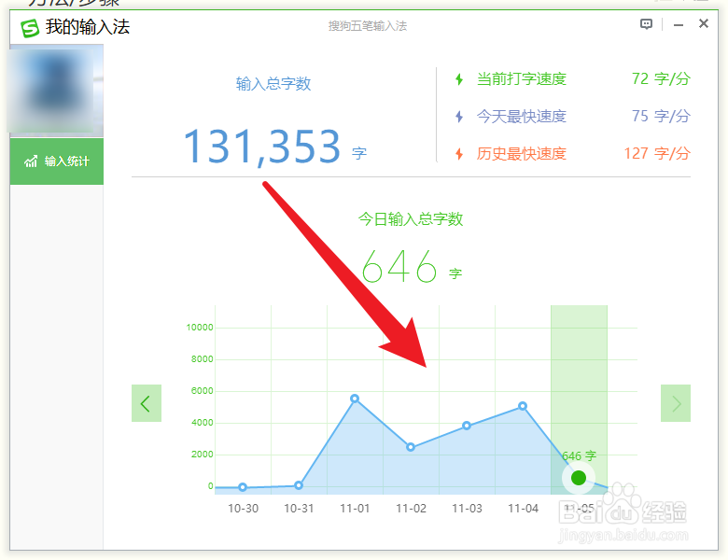Select the 11-04 data point on chart
Screen dimensions: 728x560
[x=523, y=406]
